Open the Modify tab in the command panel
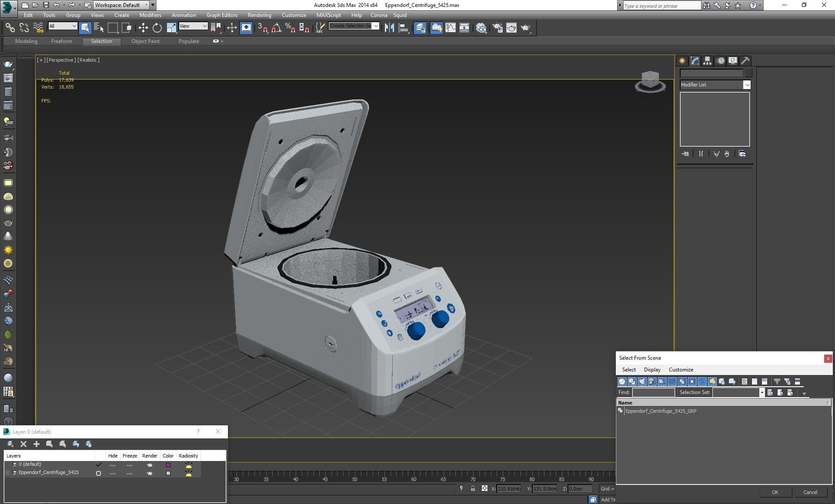Viewport: 835px width, 504px height. 695,61
